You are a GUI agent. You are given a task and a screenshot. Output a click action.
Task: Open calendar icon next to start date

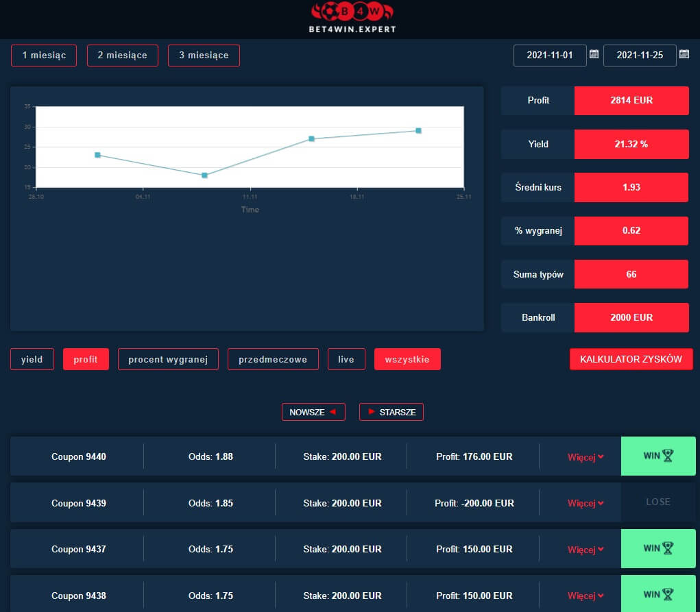pos(594,54)
